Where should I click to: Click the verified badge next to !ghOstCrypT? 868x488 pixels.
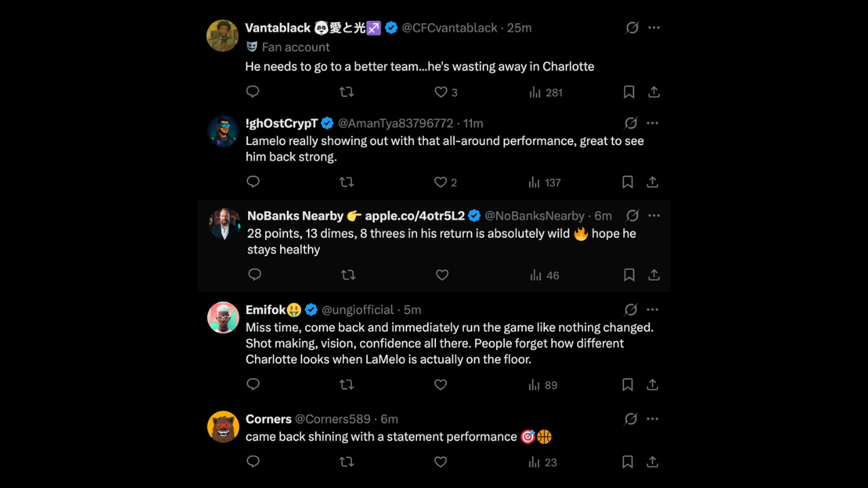click(x=327, y=123)
